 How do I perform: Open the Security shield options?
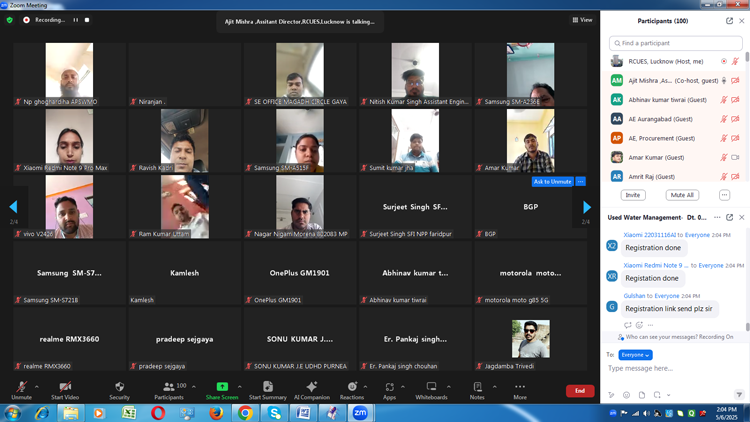pyautogui.click(x=120, y=387)
